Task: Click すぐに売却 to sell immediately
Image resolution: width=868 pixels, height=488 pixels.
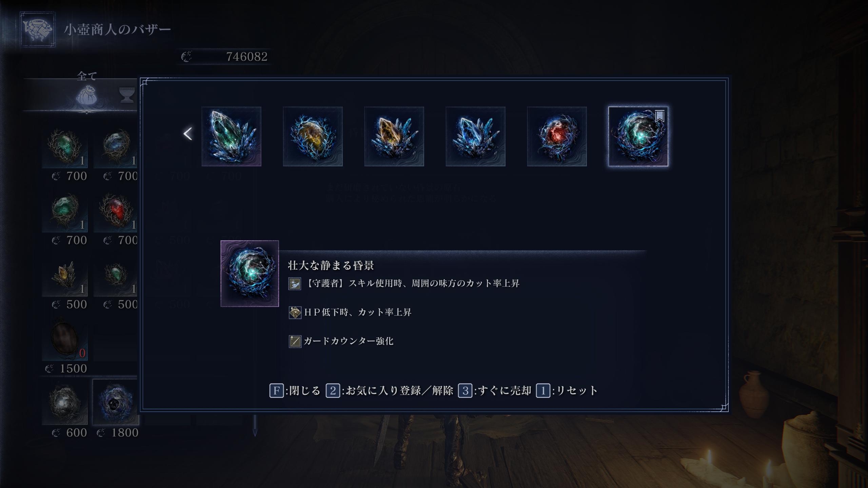Action: tap(495, 391)
